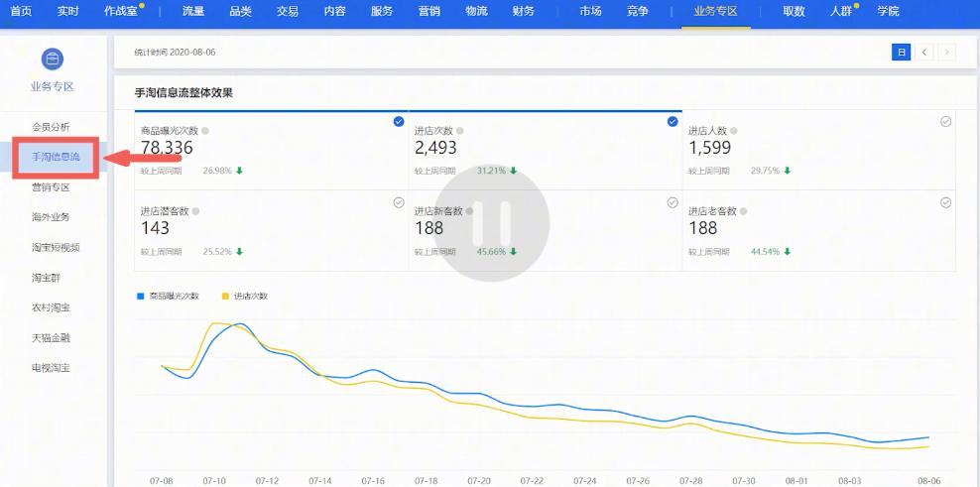The image size is (980, 487).
Task: Click info icon next to 进店人数
Action: pyautogui.click(x=734, y=131)
